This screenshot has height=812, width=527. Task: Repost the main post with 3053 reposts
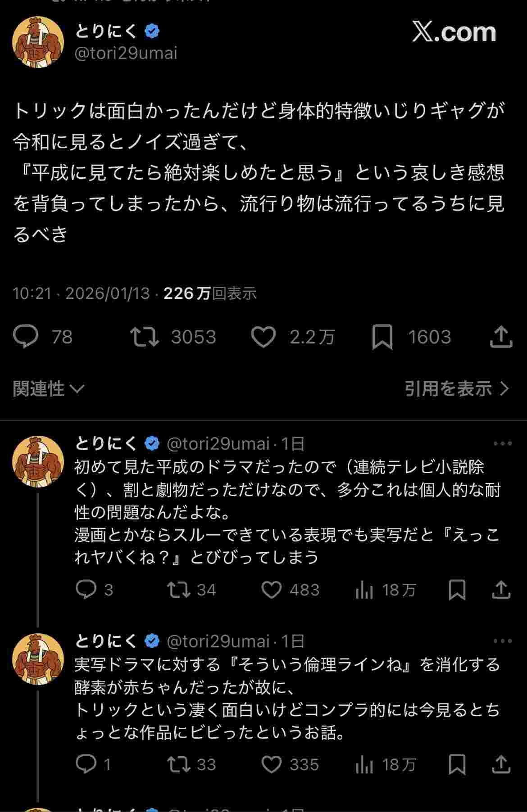coord(144,337)
